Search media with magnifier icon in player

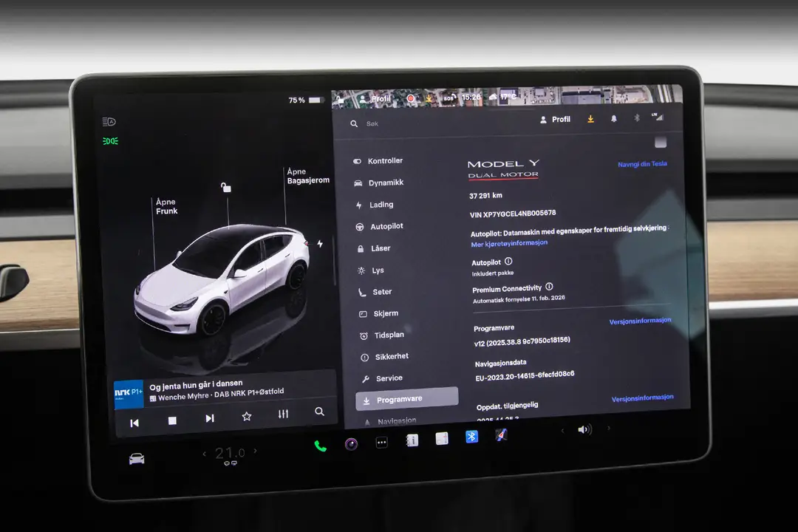319,412
